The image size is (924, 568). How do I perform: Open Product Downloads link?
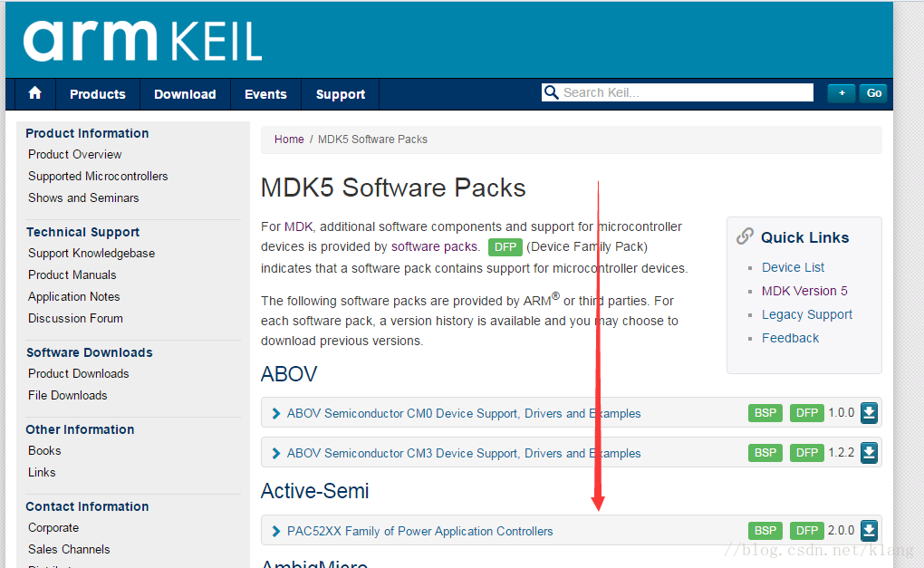click(79, 373)
